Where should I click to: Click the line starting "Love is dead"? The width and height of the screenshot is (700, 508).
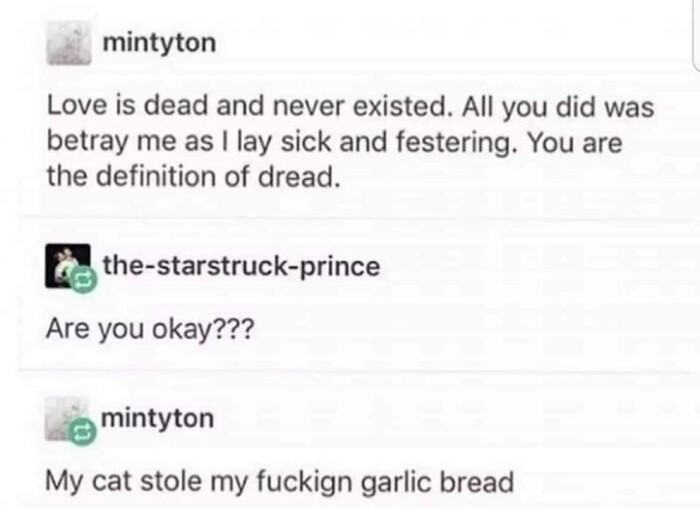pyautogui.click(x=350, y=106)
